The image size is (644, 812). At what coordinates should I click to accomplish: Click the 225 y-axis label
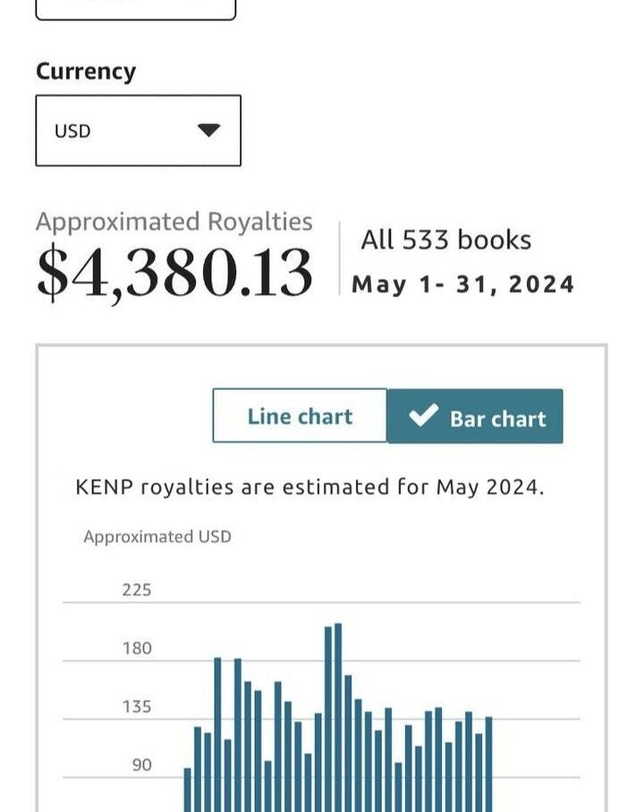coord(137,589)
